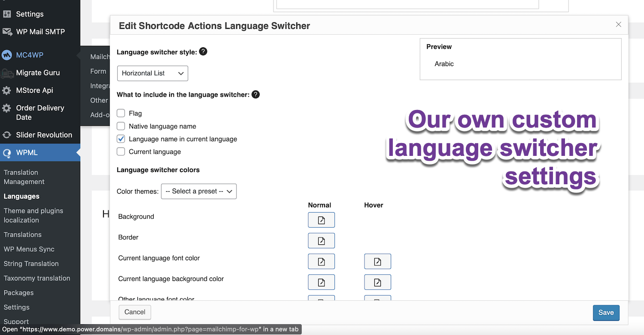Click the Migrate Guru truck icon
The width and height of the screenshot is (644, 335).
[x=7, y=73]
